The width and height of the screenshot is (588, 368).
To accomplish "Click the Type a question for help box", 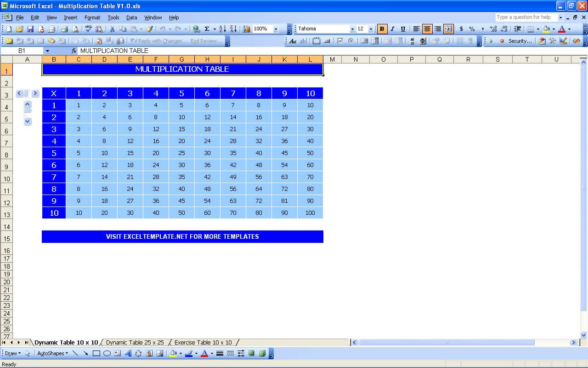I will [526, 17].
